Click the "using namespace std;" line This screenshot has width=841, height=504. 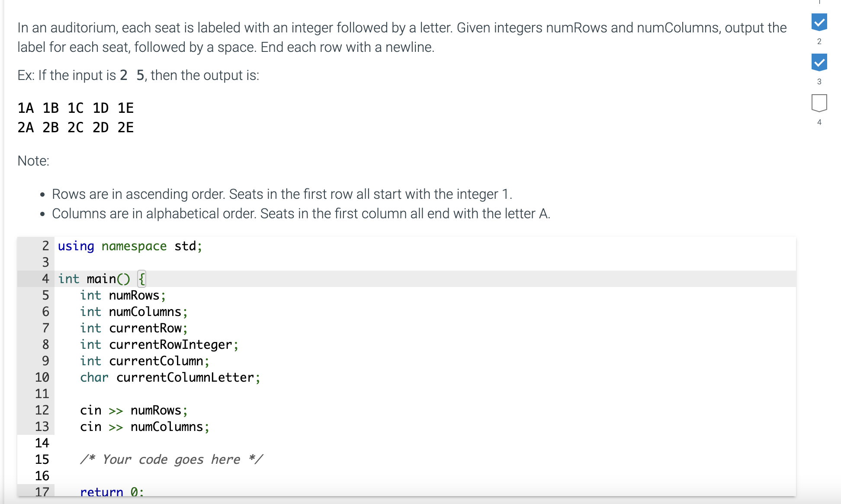point(130,246)
